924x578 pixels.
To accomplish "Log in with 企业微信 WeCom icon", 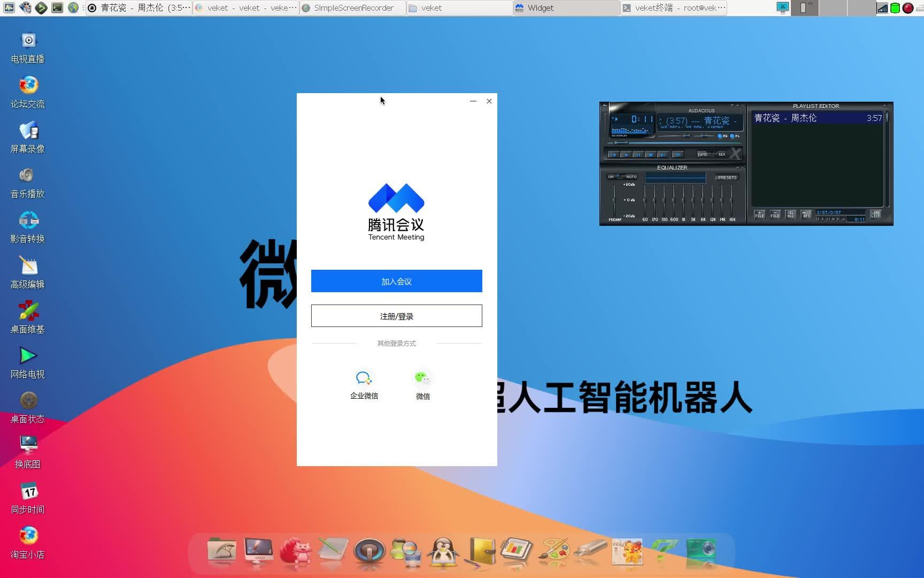I will tap(364, 385).
